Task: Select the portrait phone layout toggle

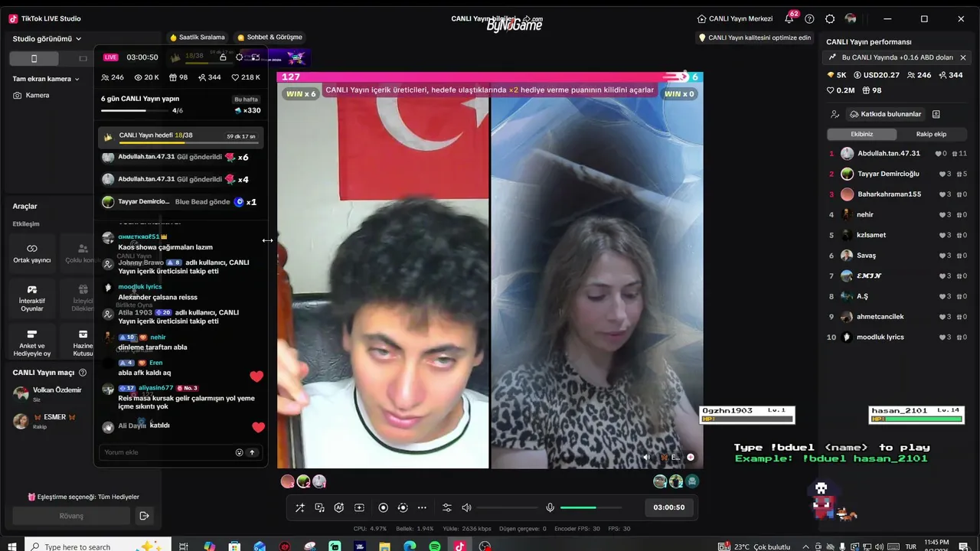Action: point(34,58)
